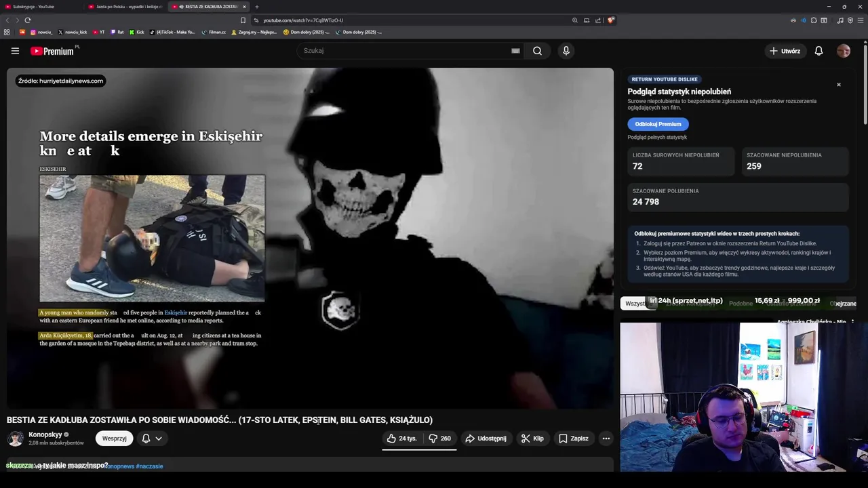The image size is (868, 488).
Task: Open the Filman.cc bookmark
Action: [x=214, y=32]
